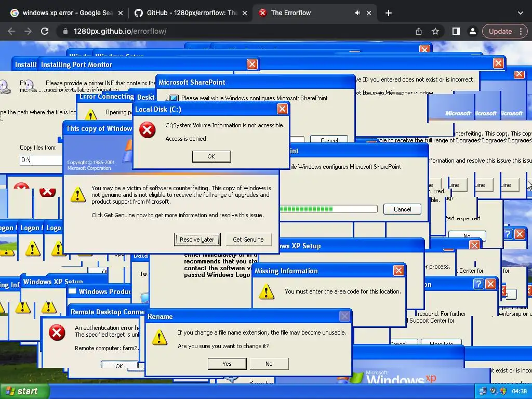The height and width of the screenshot is (399, 532).
Task: Bookmark this page with star icon
Action: tap(435, 31)
